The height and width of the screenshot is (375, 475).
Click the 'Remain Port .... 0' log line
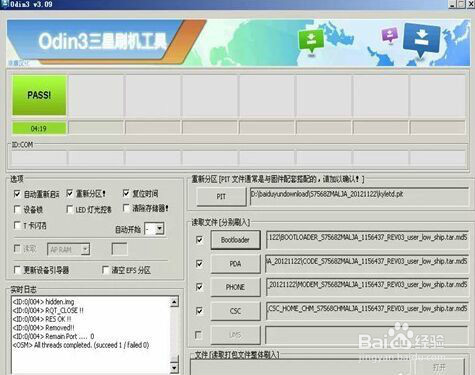(x=53, y=336)
